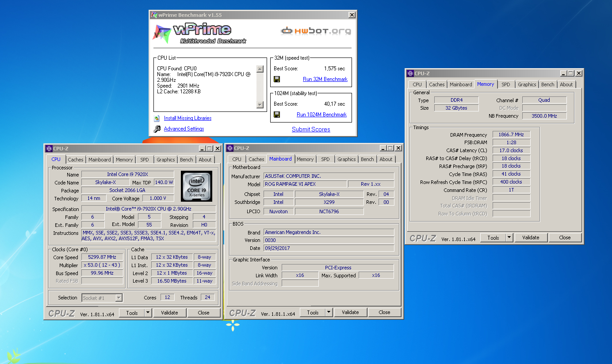
Task: Select the Bench tab in the CPU-Z Mainboard window
Action: [367, 159]
